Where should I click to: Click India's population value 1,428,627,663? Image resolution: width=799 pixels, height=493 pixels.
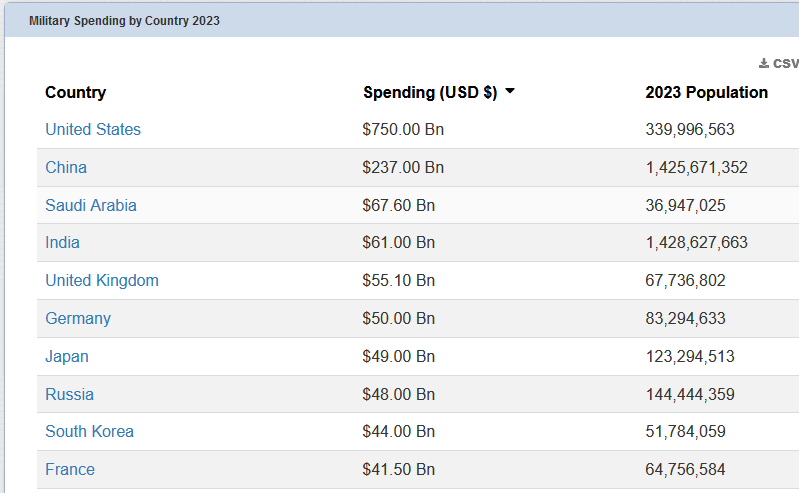click(x=696, y=243)
